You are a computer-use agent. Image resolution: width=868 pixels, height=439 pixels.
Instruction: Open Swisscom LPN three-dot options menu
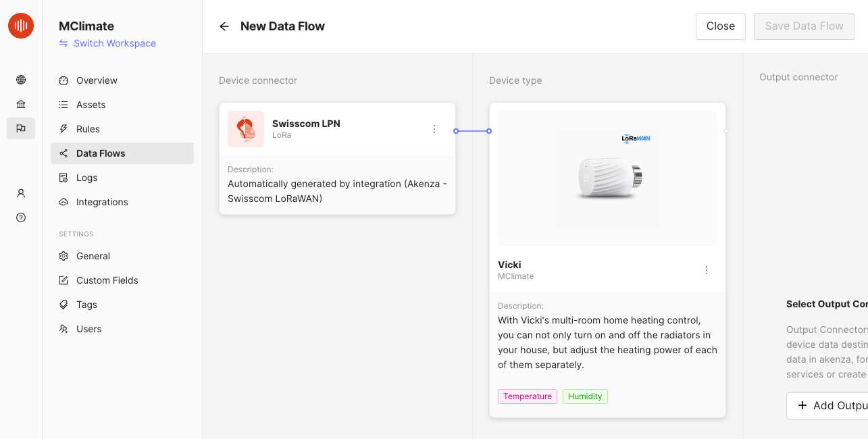pyautogui.click(x=434, y=129)
